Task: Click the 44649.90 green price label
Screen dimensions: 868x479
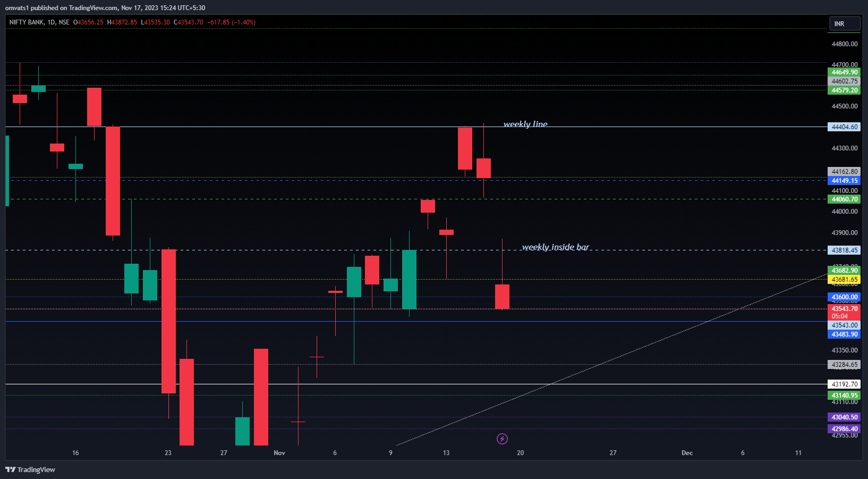Action: pyautogui.click(x=844, y=72)
